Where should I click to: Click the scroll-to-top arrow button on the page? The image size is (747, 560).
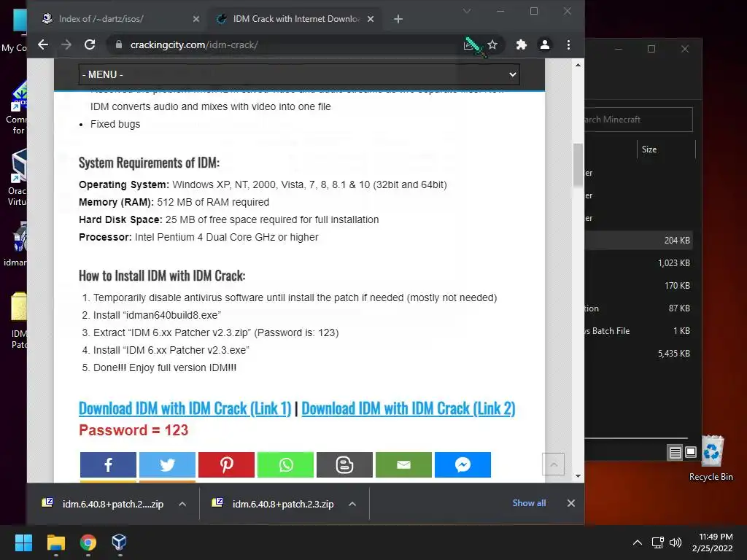[x=553, y=464]
